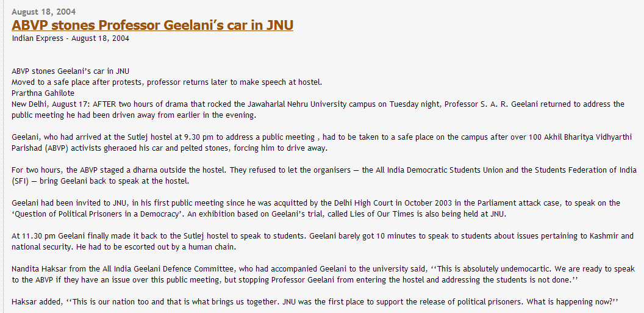Click the author name 'Prarthna Gahilote'

tap(43, 93)
